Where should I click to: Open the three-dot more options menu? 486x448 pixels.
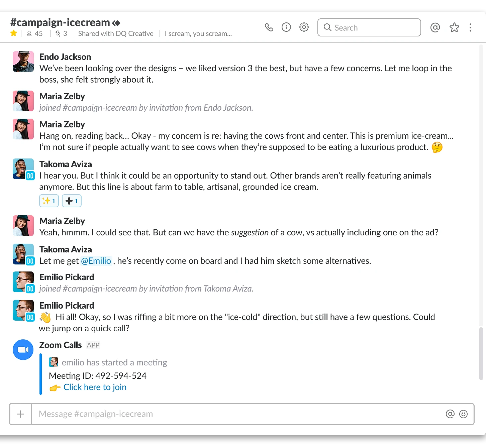tap(471, 27)
